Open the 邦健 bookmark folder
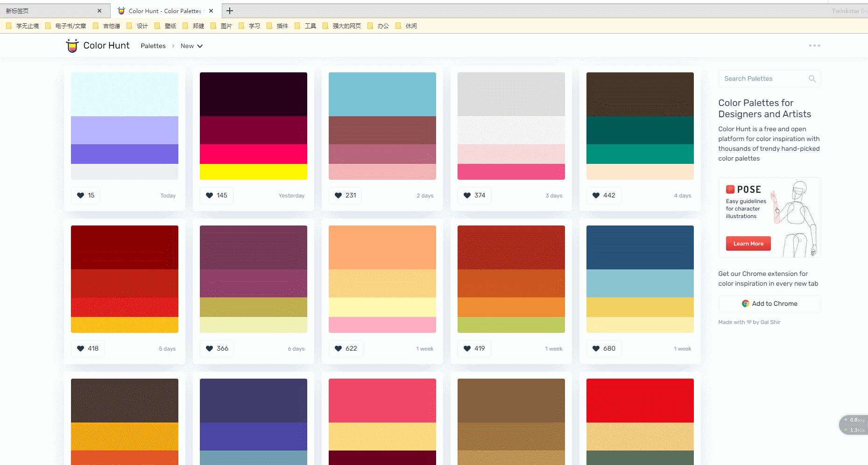This screenshot has width=868, height=465. (194, 26)
